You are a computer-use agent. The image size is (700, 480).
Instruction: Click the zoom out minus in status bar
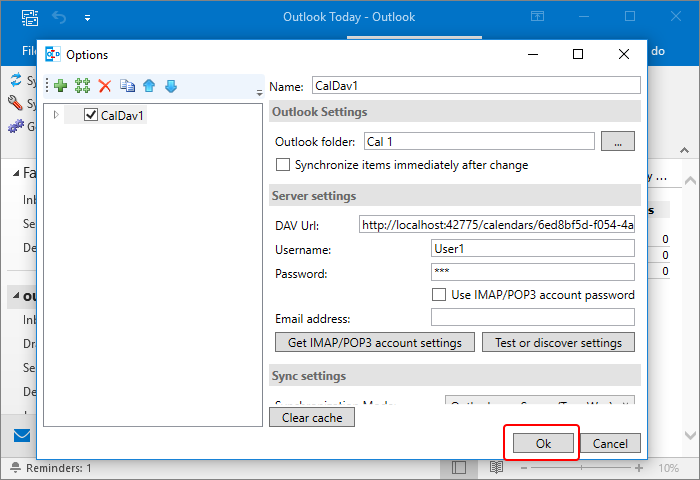[524, 468]
